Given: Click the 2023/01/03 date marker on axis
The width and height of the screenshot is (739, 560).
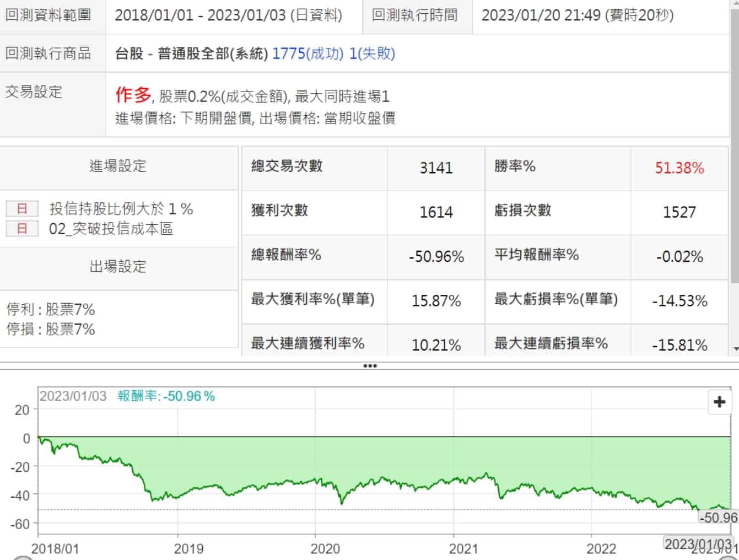Looking at the screenshot, I should click(698, 544).
